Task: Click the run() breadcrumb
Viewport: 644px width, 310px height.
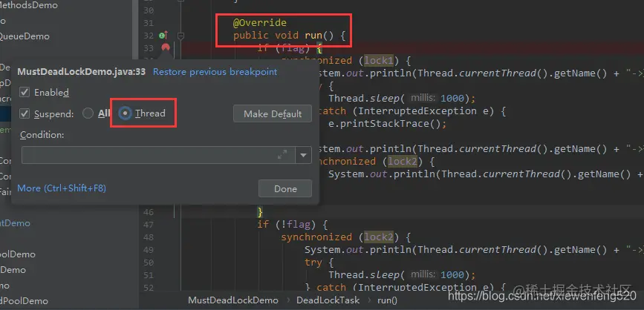Action: [x=387, y=300]
